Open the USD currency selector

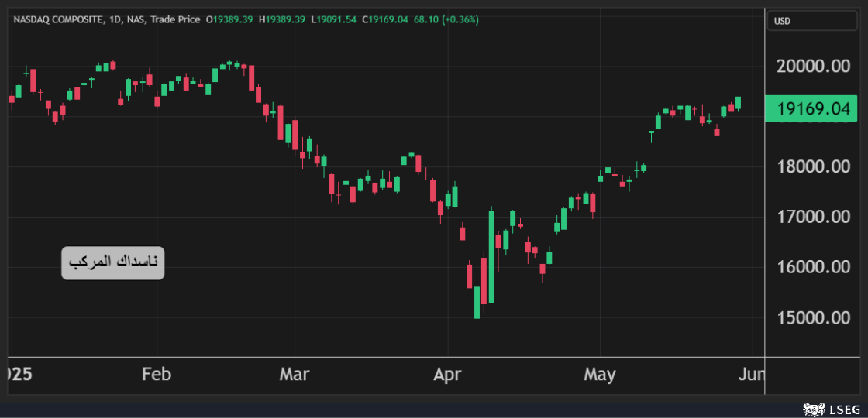[x=813, y=21]
